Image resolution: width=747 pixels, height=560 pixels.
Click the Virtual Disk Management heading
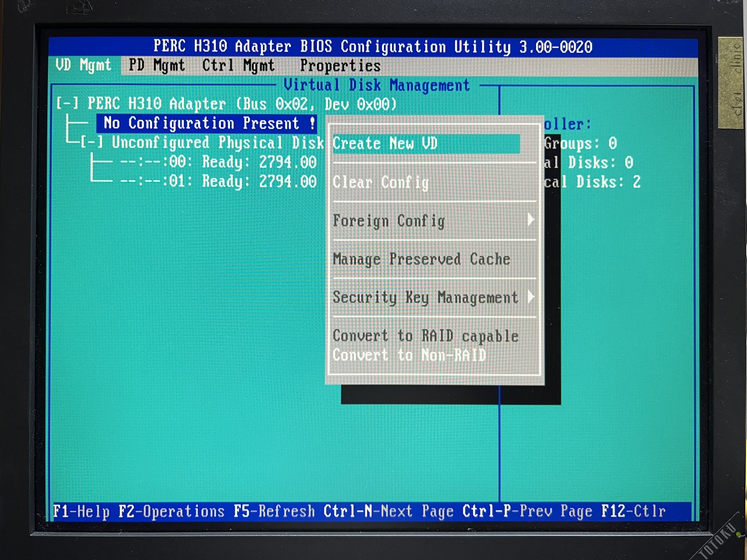[x=377, y=85]
